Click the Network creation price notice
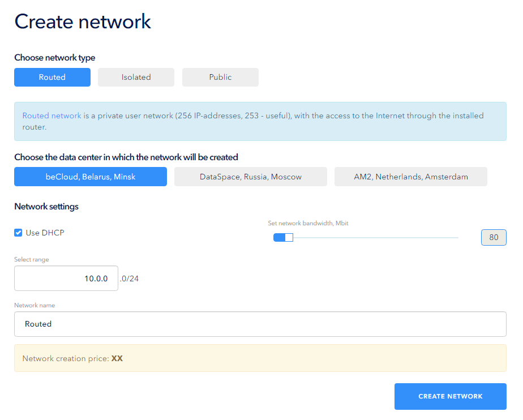Viewport: 523px width, 420px height. [x=260, y=358]
